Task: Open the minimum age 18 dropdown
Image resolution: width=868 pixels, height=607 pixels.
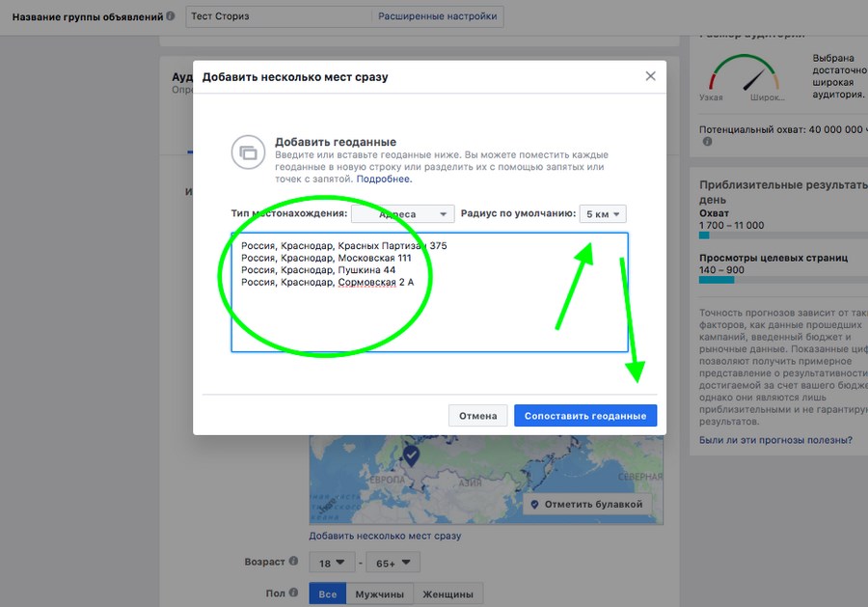Action: 332,563
